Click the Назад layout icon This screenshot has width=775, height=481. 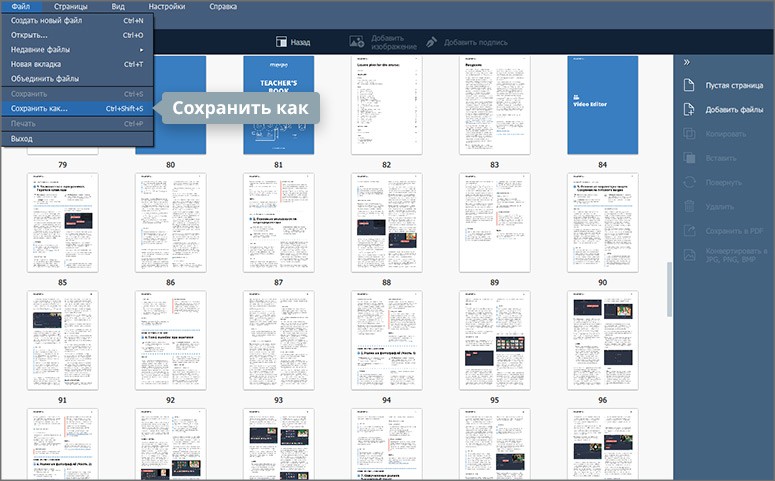(x=281, y=42)
